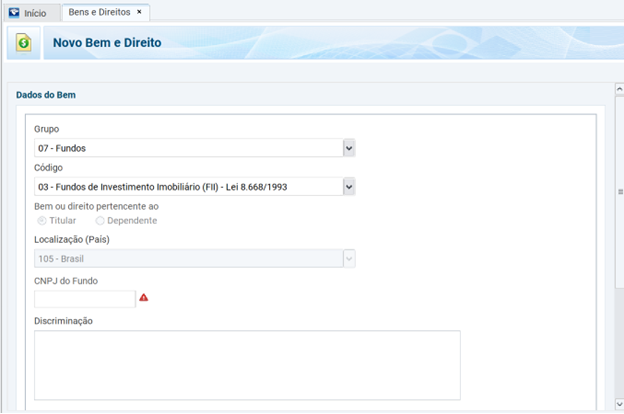
Task: Select the Bens e Direitos tab
Action: point(99,12)
